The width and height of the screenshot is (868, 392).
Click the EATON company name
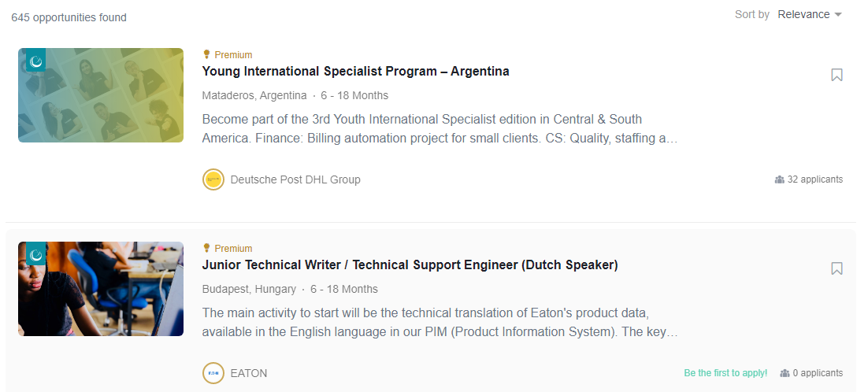coord(249,373)
